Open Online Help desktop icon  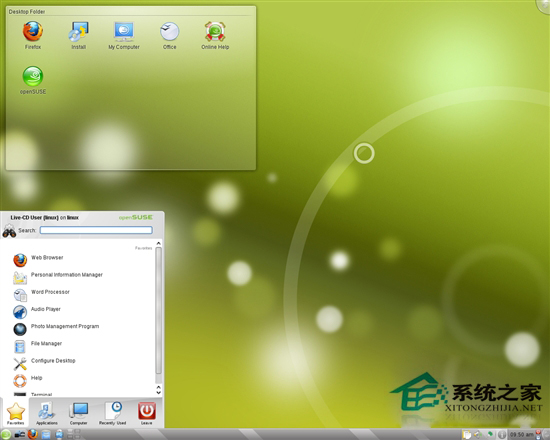click(x=215, y=35)
